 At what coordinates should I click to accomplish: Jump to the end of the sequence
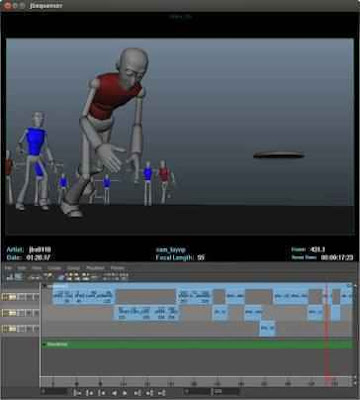point(162,393)
